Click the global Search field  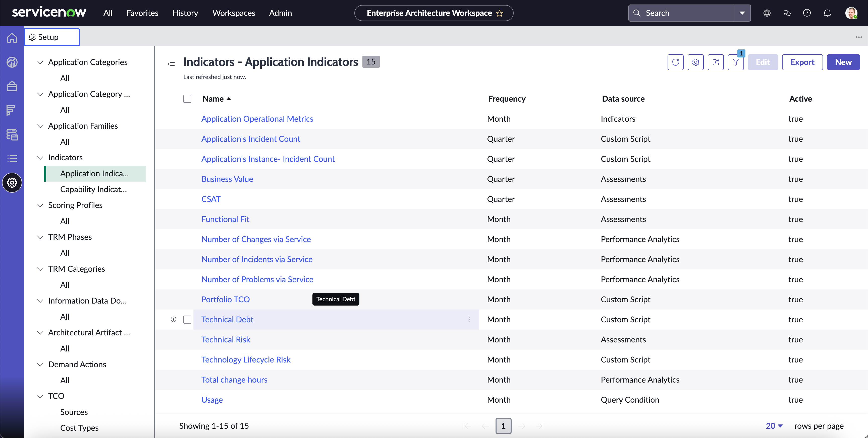click(681, 13)
